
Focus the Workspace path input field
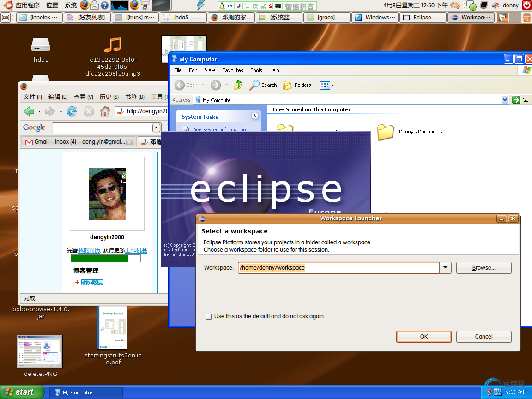(x=338, y=268)
